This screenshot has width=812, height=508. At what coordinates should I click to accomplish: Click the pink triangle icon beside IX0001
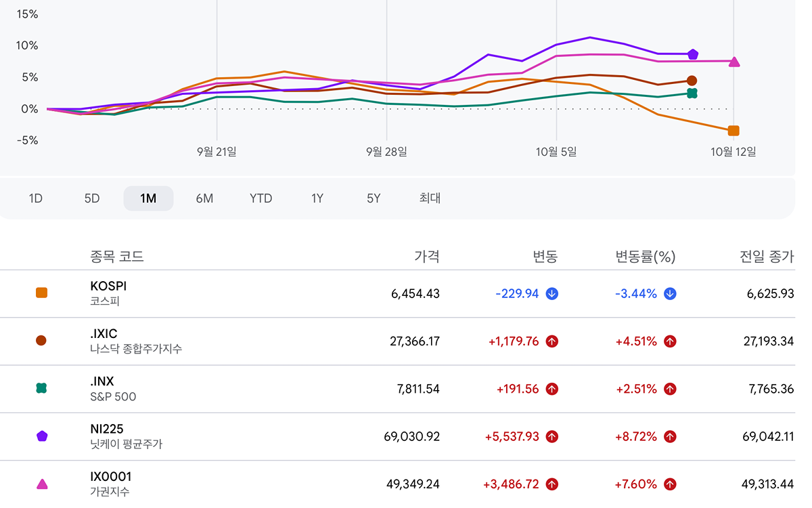point(41,484)
